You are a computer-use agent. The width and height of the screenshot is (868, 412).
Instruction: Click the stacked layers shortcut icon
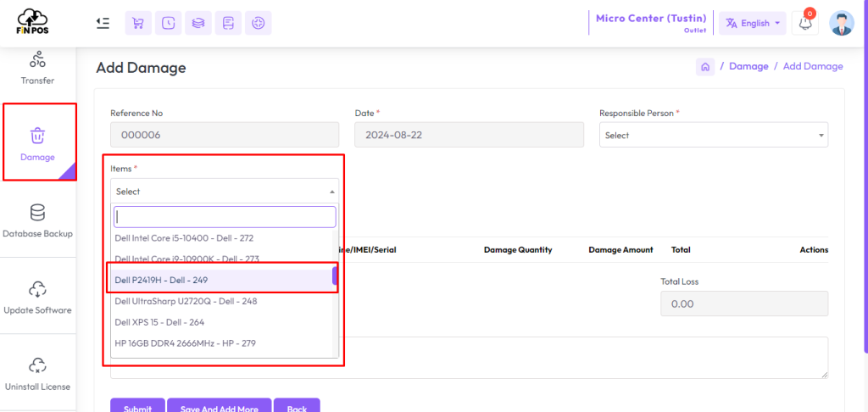(198, 23)
